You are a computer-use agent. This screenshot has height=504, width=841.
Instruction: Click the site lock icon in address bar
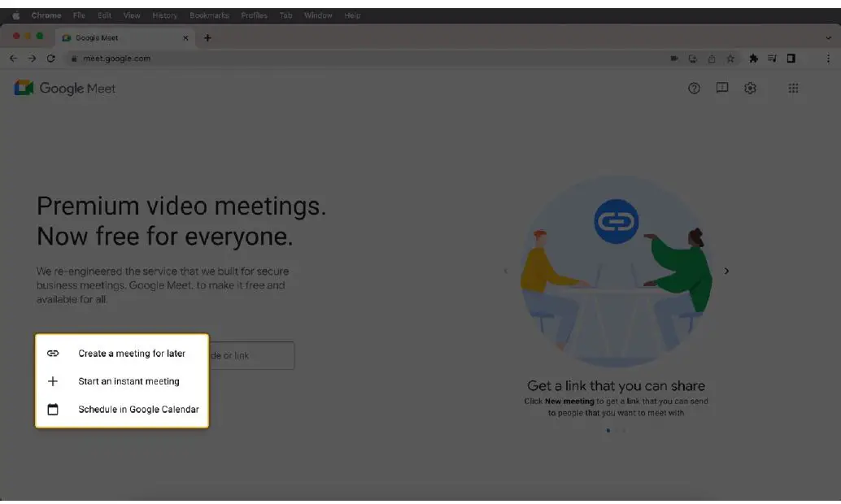pyautogui.click(x=74, y=59)
